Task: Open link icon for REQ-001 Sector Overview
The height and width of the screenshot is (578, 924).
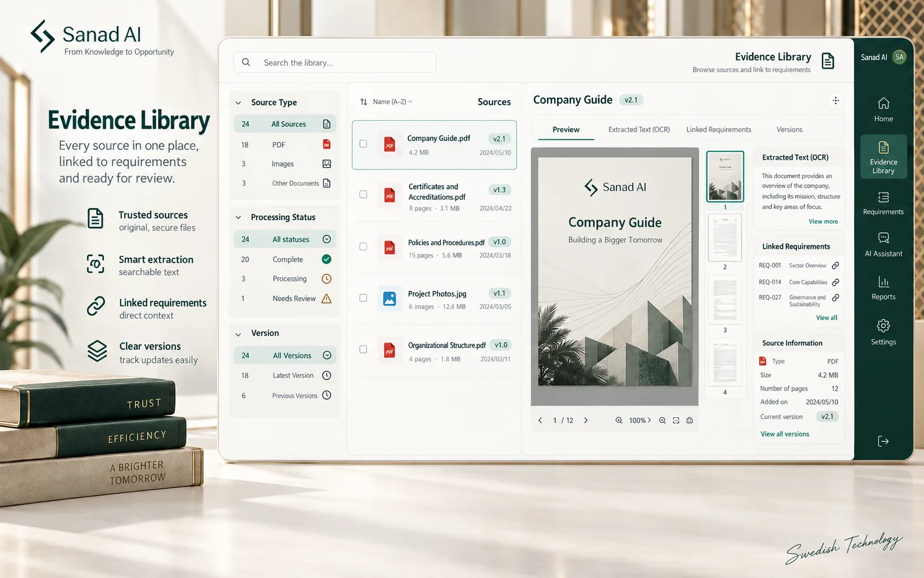Action: pos(835,266)
